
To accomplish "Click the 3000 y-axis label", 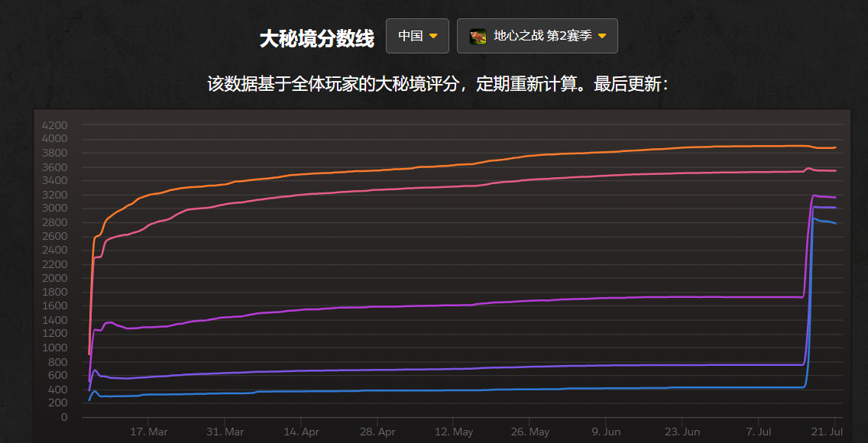I will [x=55, y=208].
